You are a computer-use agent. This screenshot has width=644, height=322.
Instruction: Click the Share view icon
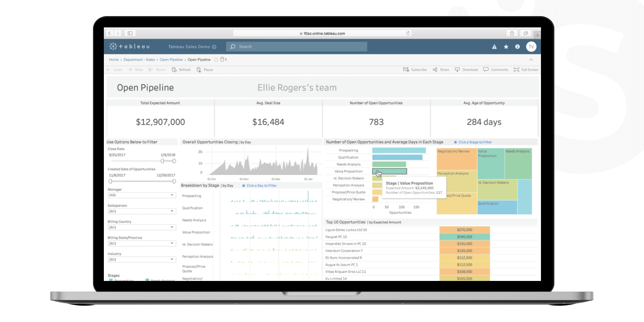coord(435,70)
